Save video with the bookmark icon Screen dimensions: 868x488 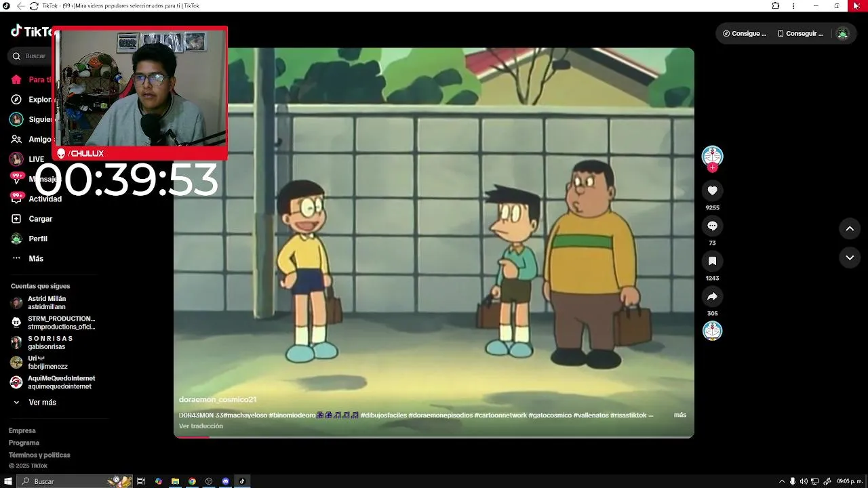[712, 261]
